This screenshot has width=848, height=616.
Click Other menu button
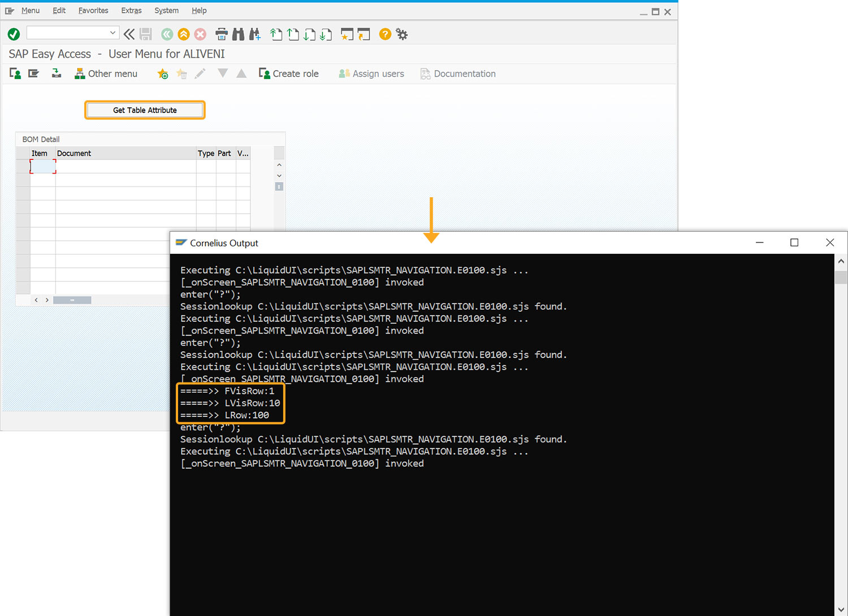pyautogui.click(x=106, y=73)
